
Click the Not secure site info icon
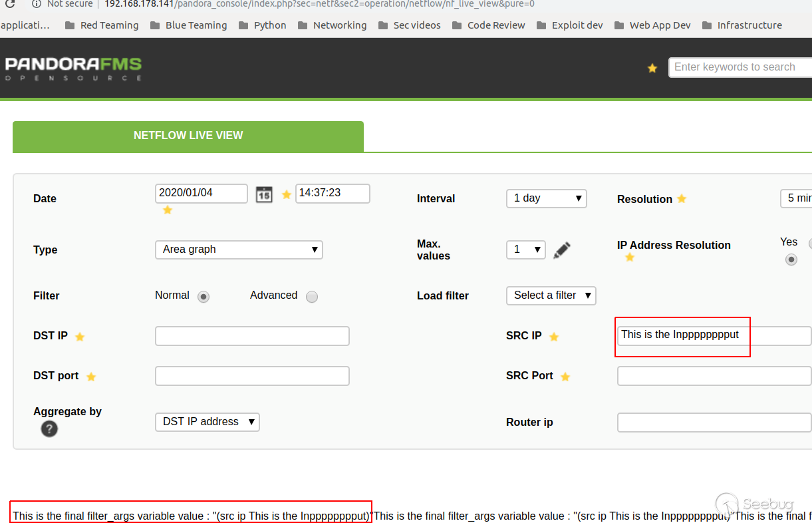pos(37,4)
